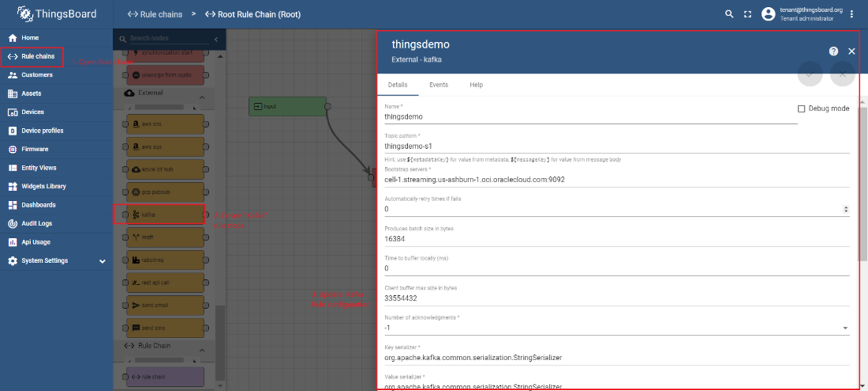Image resolution: width=868 pixels, height=391 pixels.
Task: Click the Produces batch size field
Action: click(617, 239)
